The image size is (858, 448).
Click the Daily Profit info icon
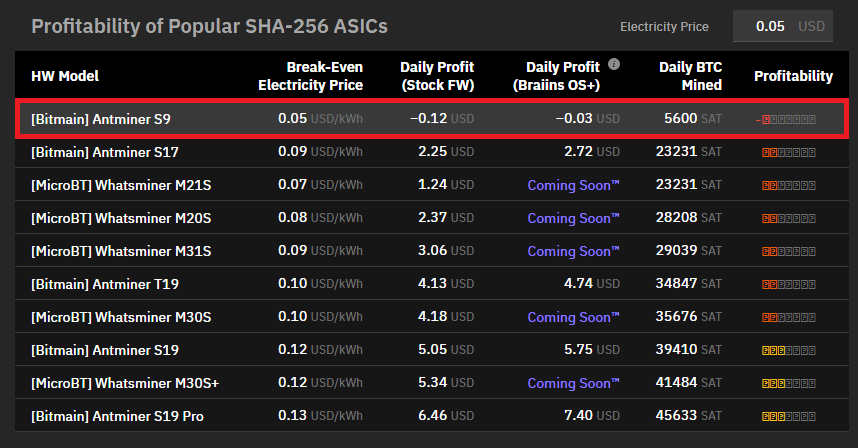pyautogui.click(x=614, y=64)
